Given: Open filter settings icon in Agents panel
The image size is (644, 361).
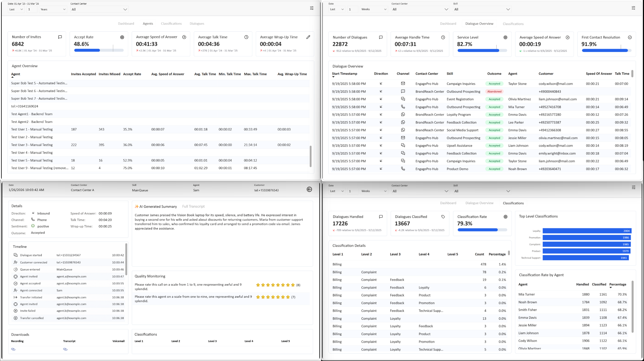Looking at the screenshot, I should 312,8.
